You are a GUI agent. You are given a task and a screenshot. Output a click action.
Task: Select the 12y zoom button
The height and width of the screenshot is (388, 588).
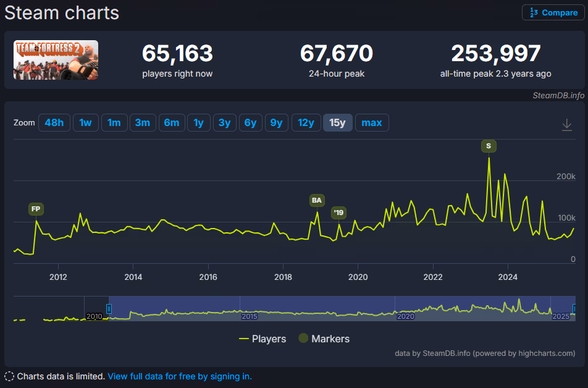click(306, 123)
